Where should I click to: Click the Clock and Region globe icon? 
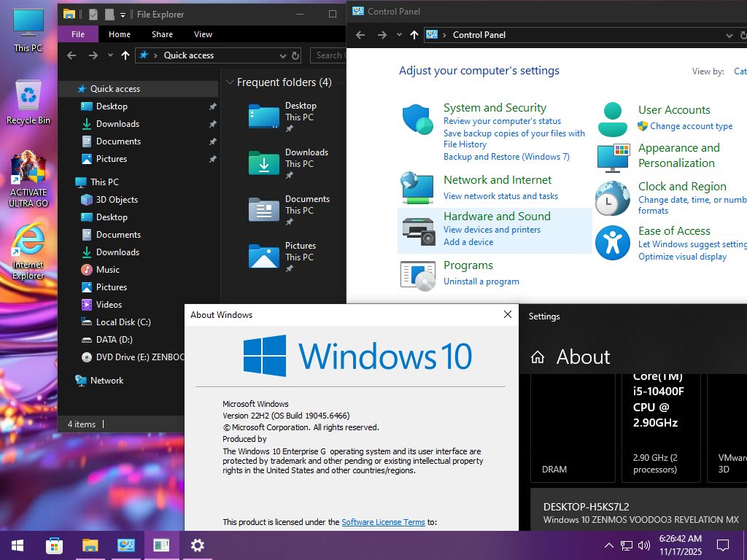pyautogui.click(x=613, y=198)
